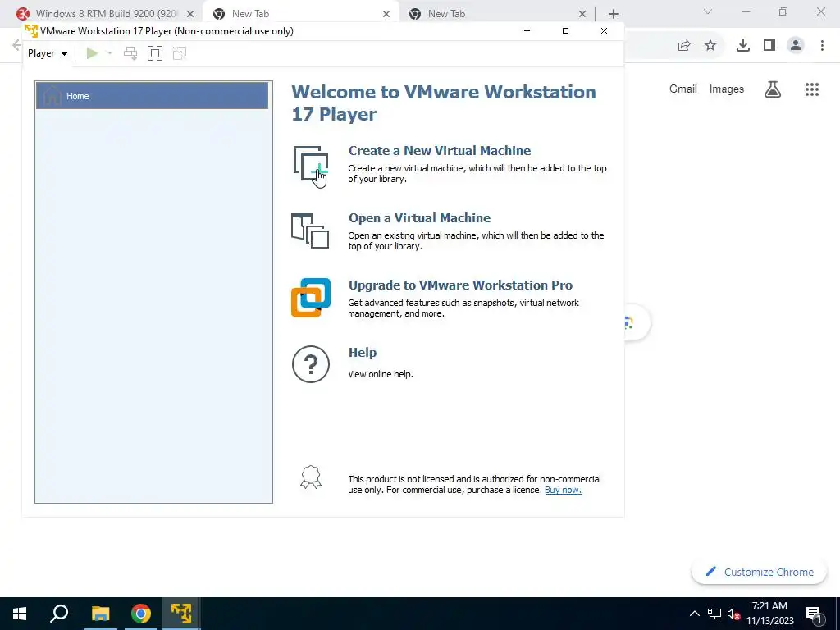Close the rightmost New Tab in Chrome
The height and width of the screenshot is (630, 840).
click(582, 14)
